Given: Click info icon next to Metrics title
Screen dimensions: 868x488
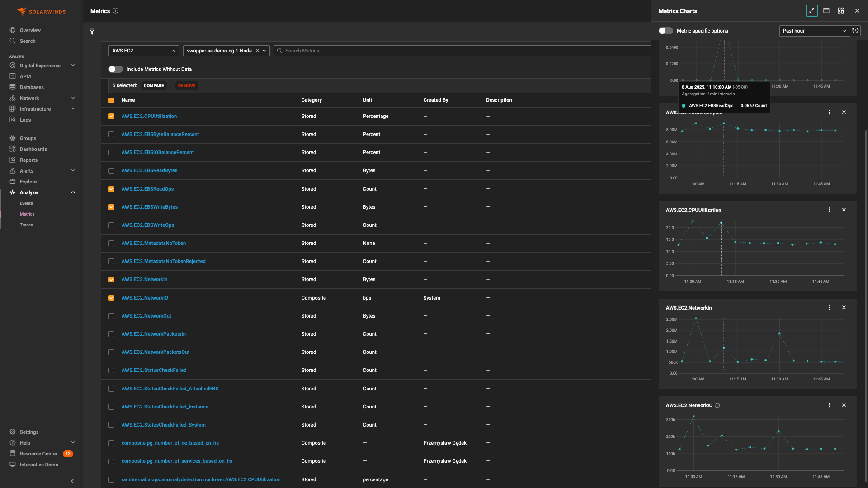Looking at the screenshot, I should pyautogui.click(x=115, y=11).
